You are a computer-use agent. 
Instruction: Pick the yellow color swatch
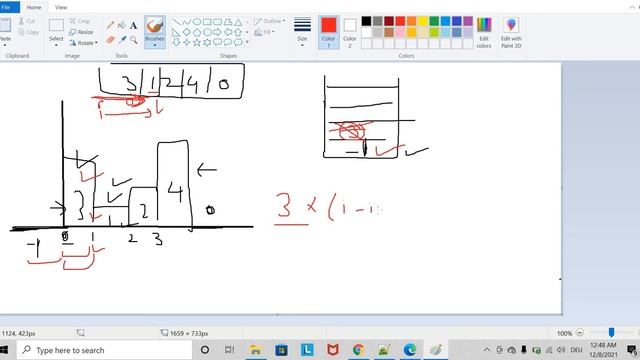coord(423,21)
